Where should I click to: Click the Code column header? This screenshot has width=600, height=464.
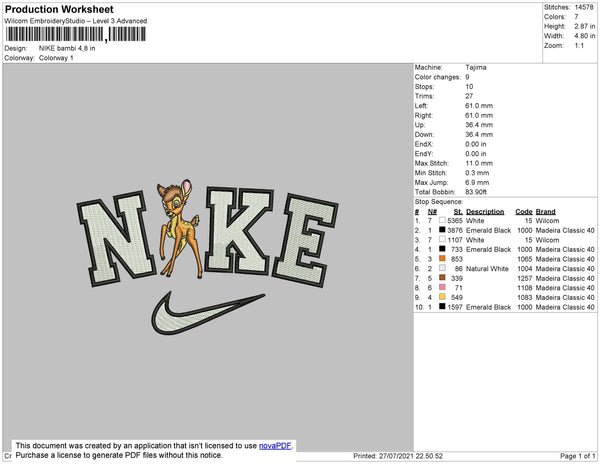click(x=524, y=212)
